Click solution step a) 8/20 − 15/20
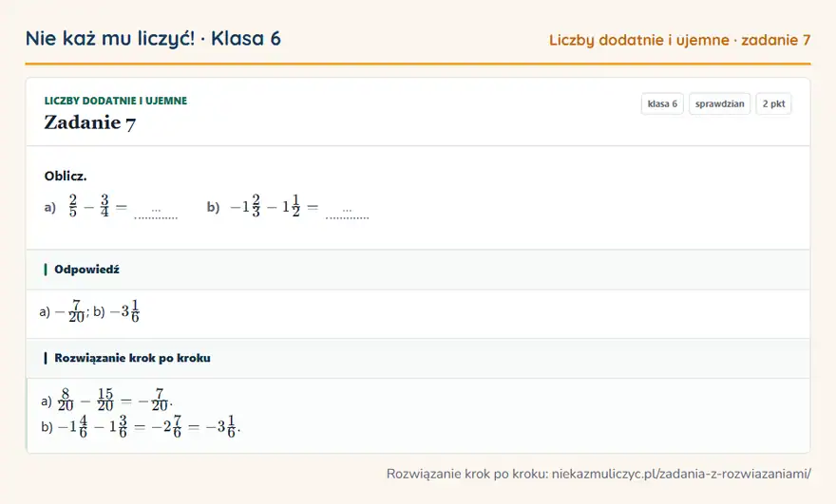The width and height of the screenshot is (836, 504). click(106, 401)
